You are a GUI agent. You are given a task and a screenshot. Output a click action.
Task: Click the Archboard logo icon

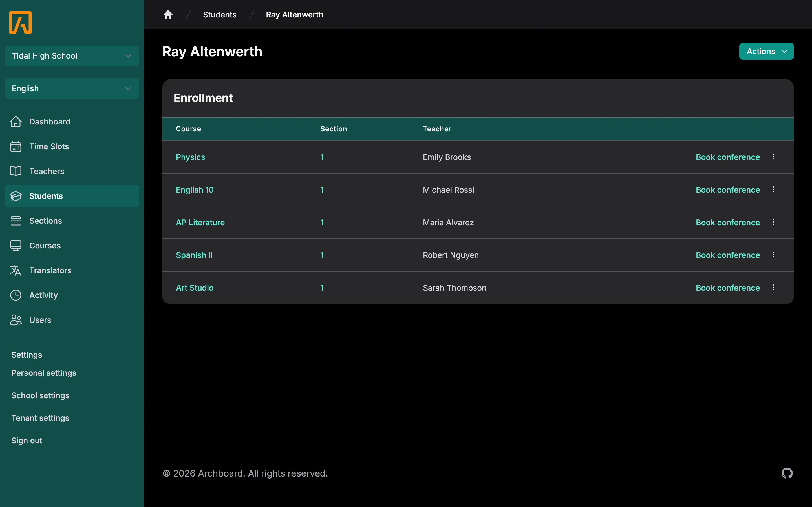[21, 23]
